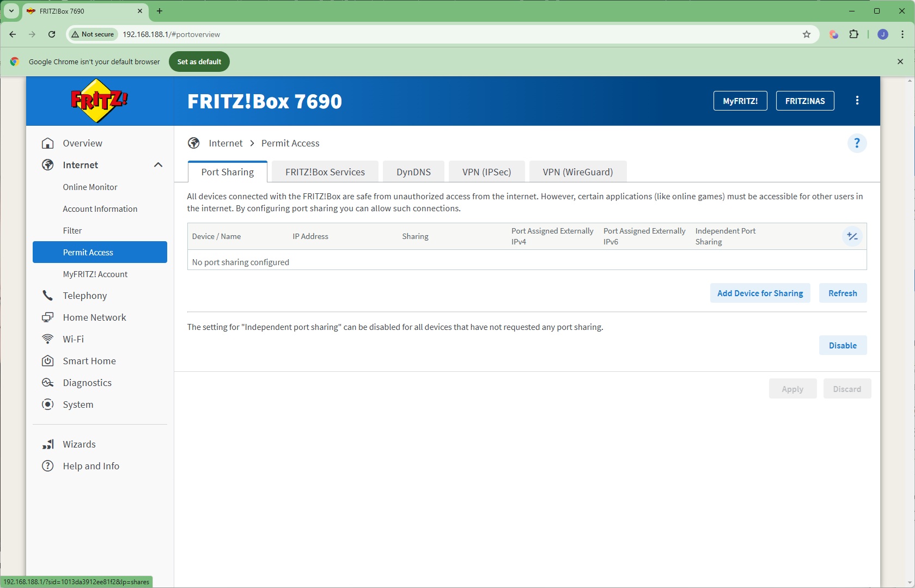Open Filter in the sidebar
This screenshot has width=915, height=588.
click(72, 230)
